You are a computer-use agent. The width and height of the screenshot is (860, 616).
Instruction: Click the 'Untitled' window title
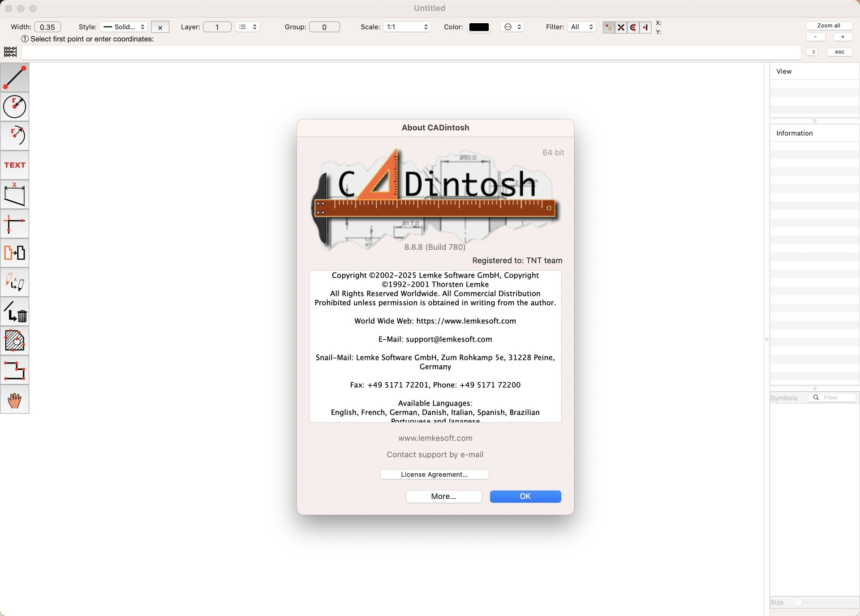430,8
